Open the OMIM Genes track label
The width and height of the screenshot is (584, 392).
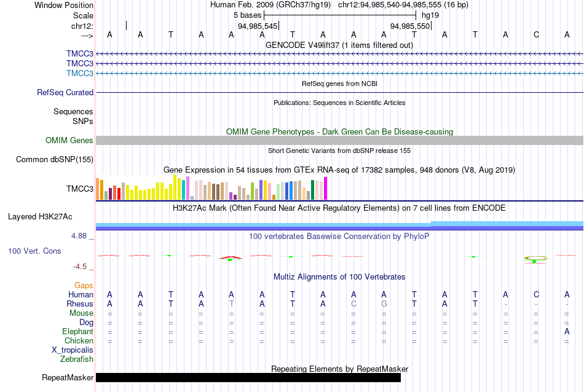pyautogui.click(x=69, y=140)
